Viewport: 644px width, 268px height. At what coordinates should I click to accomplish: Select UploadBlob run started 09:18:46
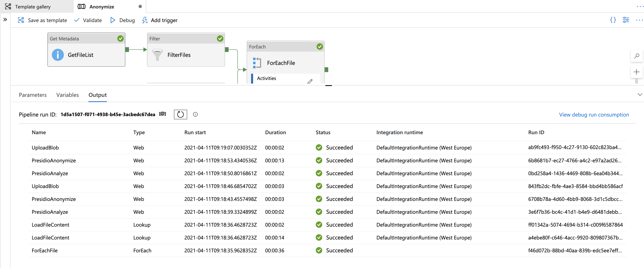point(327,186)
